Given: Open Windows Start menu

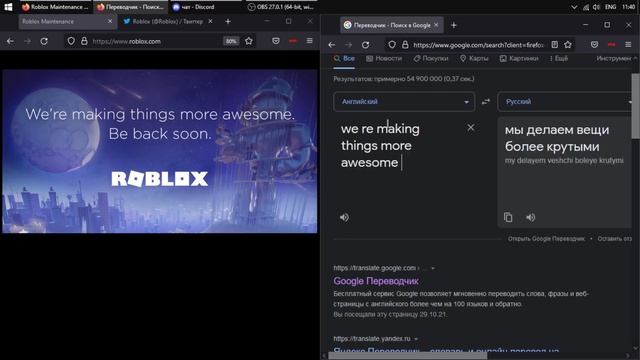Looking at the screenshot, I should click(x=8, y=7).
